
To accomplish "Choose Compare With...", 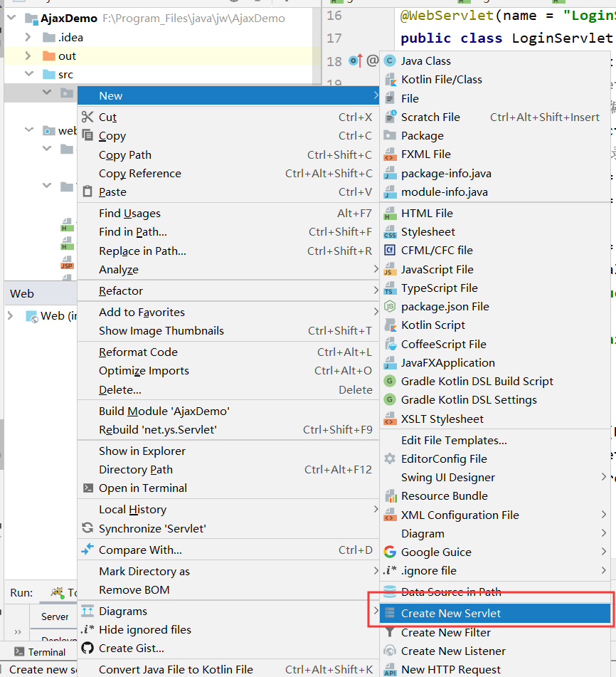I will 228,550.
